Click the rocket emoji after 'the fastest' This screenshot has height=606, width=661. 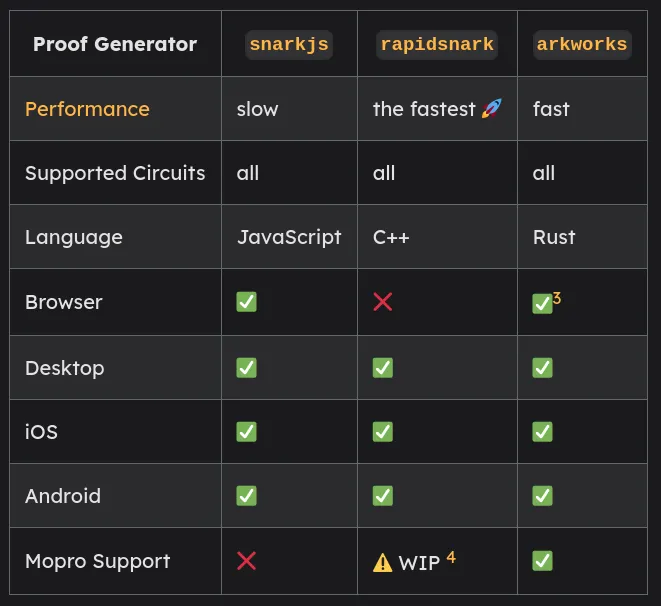tap(492, 108)
